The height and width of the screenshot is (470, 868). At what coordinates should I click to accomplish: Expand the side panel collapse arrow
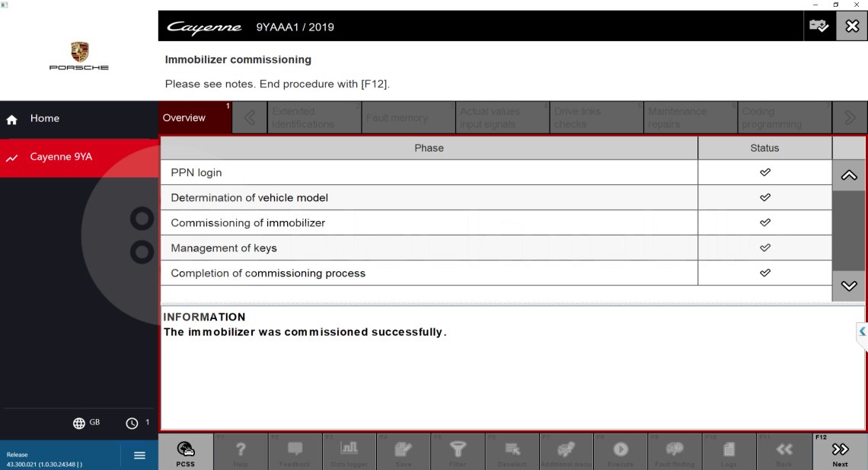[x=862, y=332]
